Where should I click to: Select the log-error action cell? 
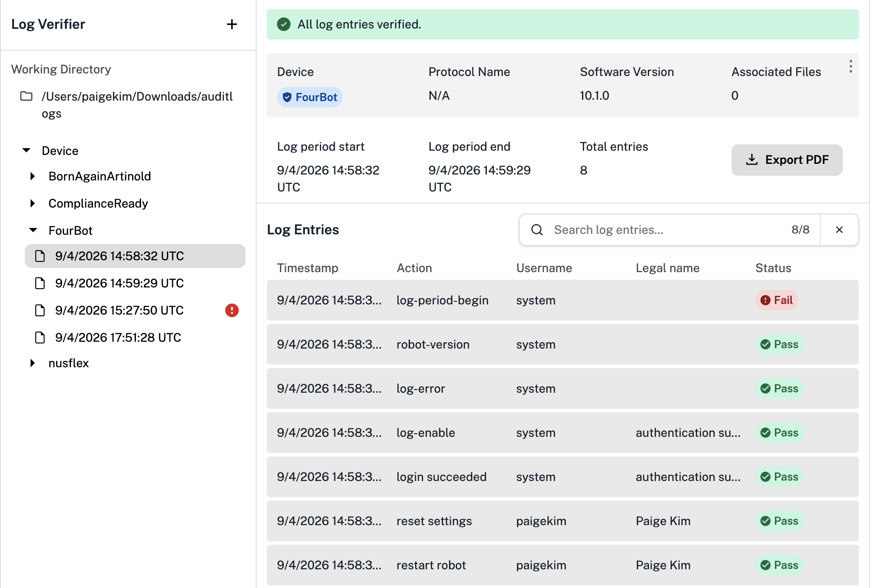click(421, 388)
